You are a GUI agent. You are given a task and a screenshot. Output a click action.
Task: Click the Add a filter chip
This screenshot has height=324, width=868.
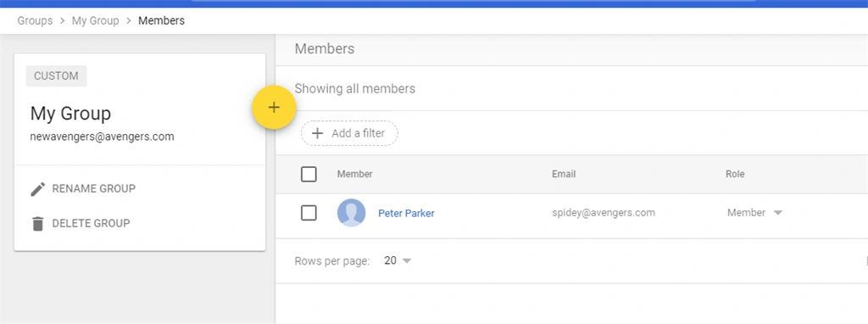[349, 133]
